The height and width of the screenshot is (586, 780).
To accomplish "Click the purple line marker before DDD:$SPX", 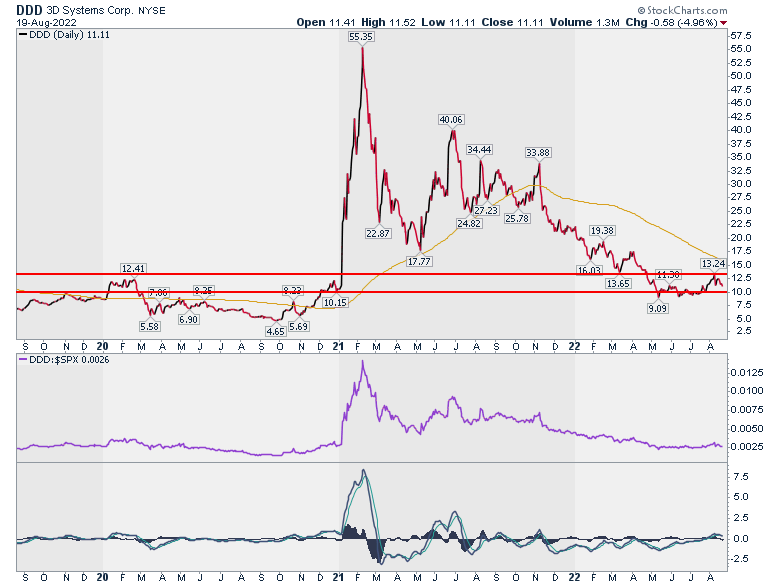I will tap(23, 359).
